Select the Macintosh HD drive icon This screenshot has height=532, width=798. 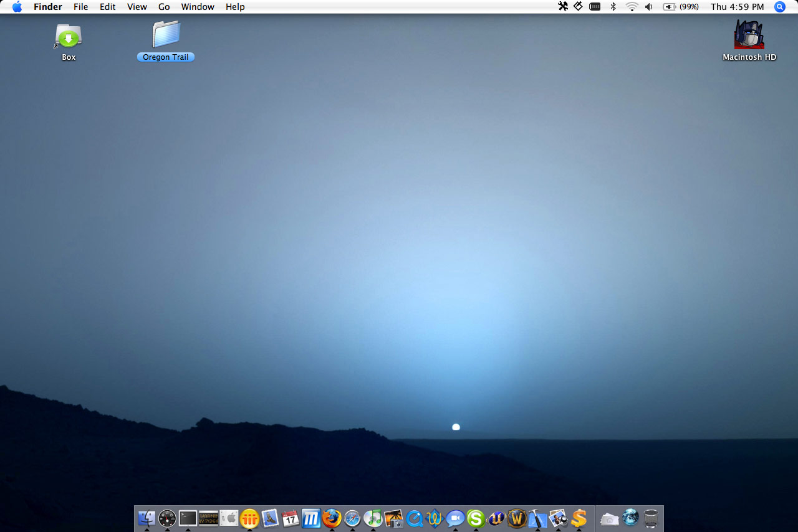pyautogui.click(x=749, y=35)
